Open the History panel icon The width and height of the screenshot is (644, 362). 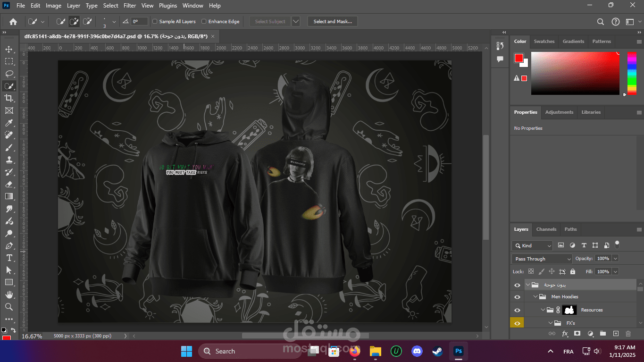[x=500, y=46]
